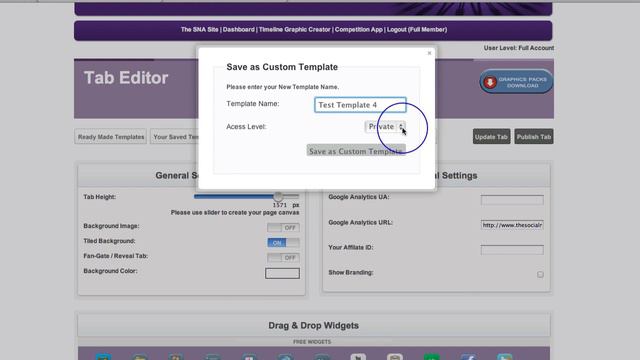Close the Save as Custom Template dialog
This screenshot has width=640, height=360.
429,53
